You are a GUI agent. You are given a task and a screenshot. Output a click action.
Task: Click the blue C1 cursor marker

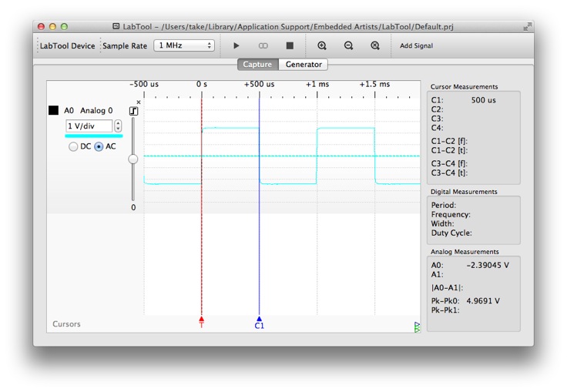coord(260,320)
